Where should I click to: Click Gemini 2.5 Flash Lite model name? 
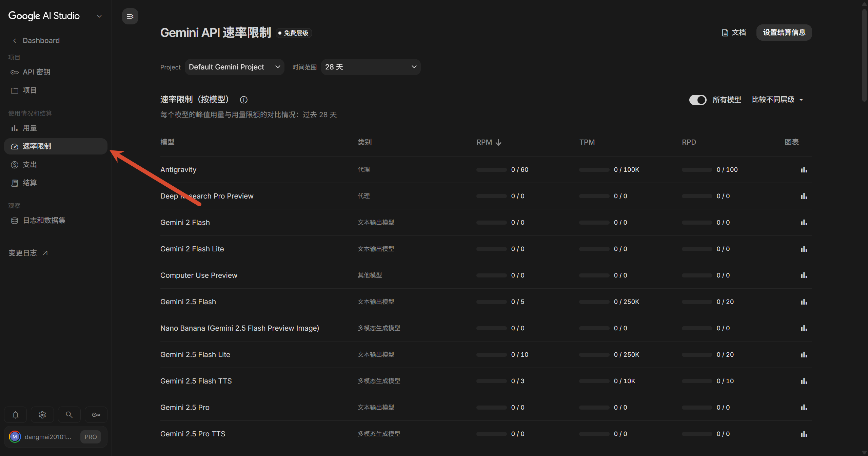(x=195, y=355)
